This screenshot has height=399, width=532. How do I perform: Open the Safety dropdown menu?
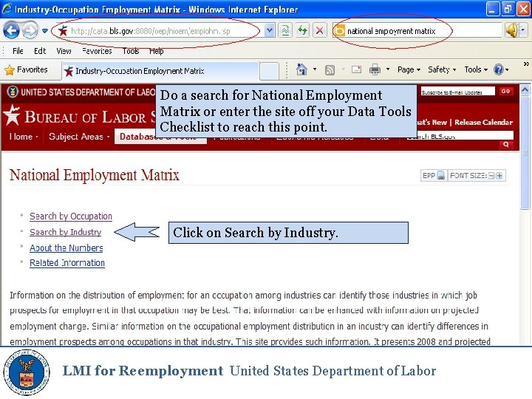tap(442, 69)
